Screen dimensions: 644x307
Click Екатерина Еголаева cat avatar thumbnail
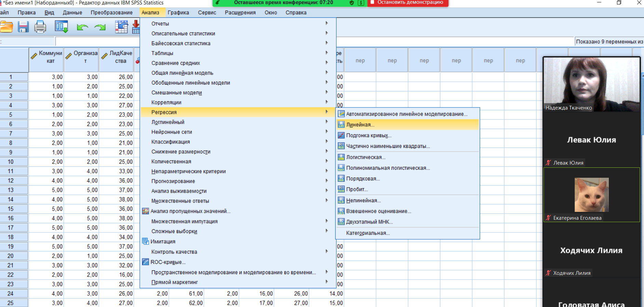coord(591,195)
